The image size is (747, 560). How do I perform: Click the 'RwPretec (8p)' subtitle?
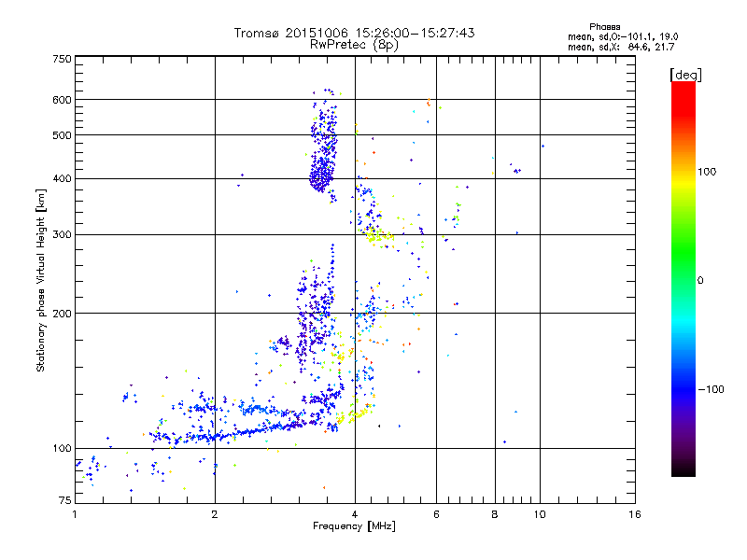coord(354,45)
